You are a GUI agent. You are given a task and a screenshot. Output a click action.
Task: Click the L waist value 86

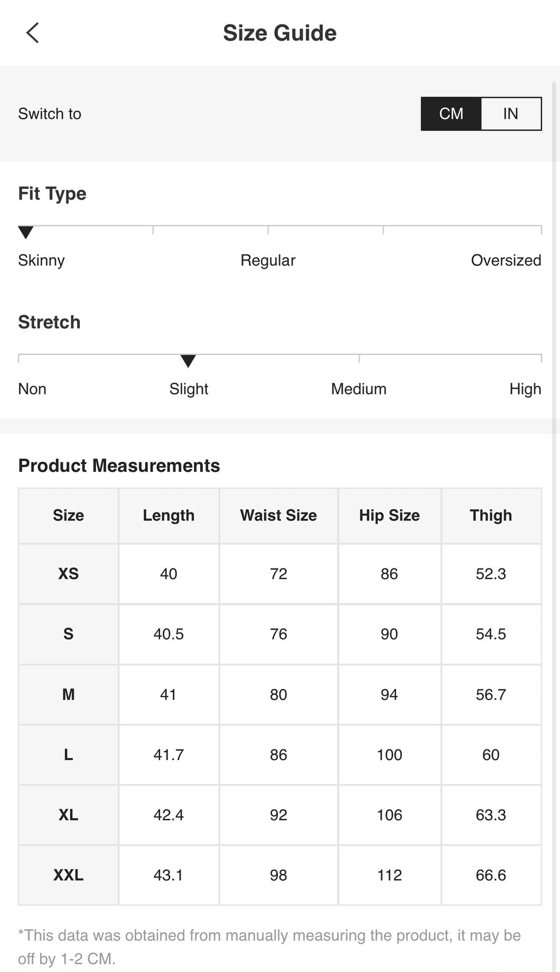click(x=278, y=755)
